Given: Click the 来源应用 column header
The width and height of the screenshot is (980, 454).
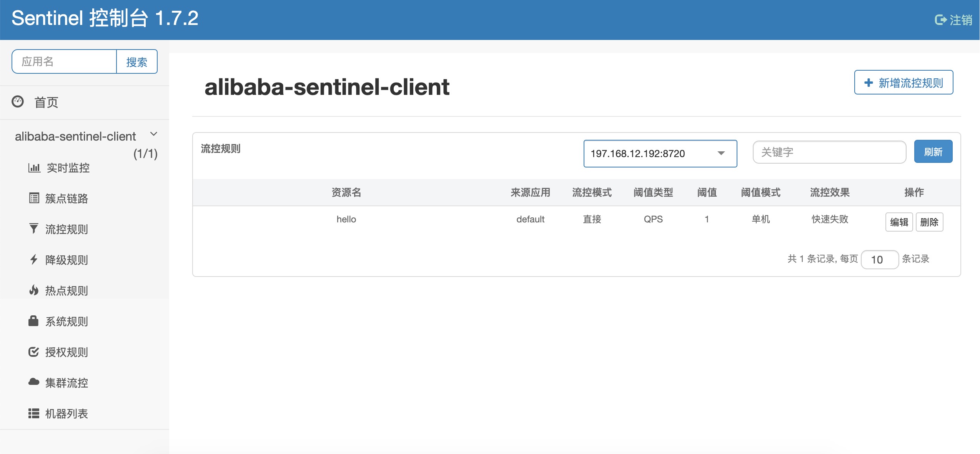Looking at the screenshot, I should point(530,192).
